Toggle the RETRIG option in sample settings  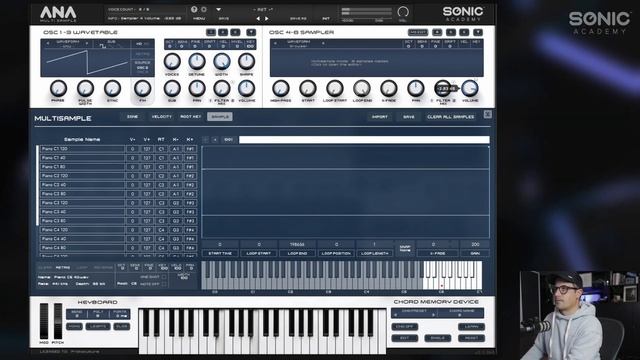click(x=62, y=268)
